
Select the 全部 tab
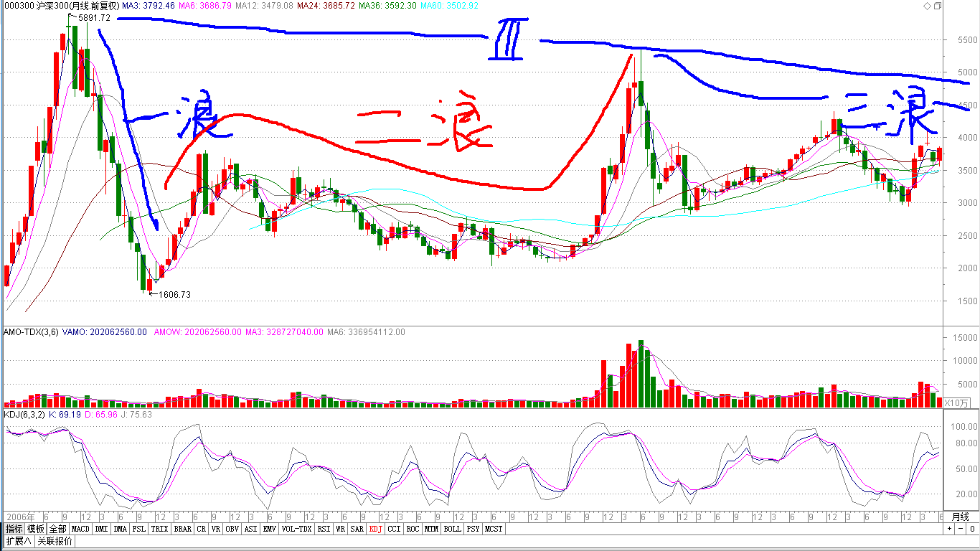57,529
